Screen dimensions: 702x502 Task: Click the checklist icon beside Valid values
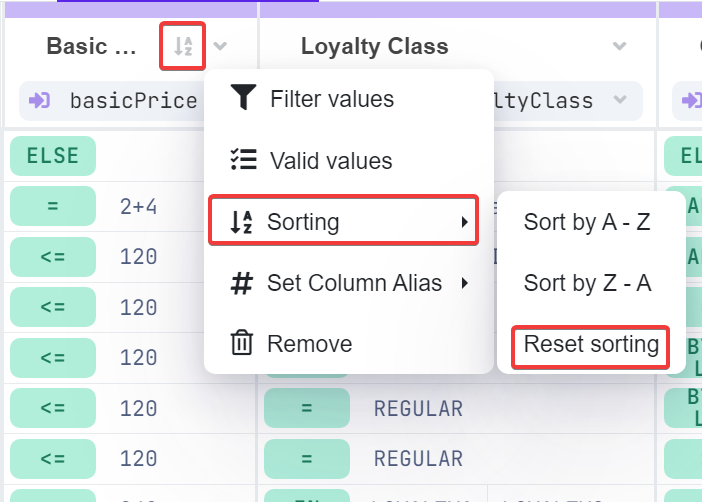pos(242,160)
